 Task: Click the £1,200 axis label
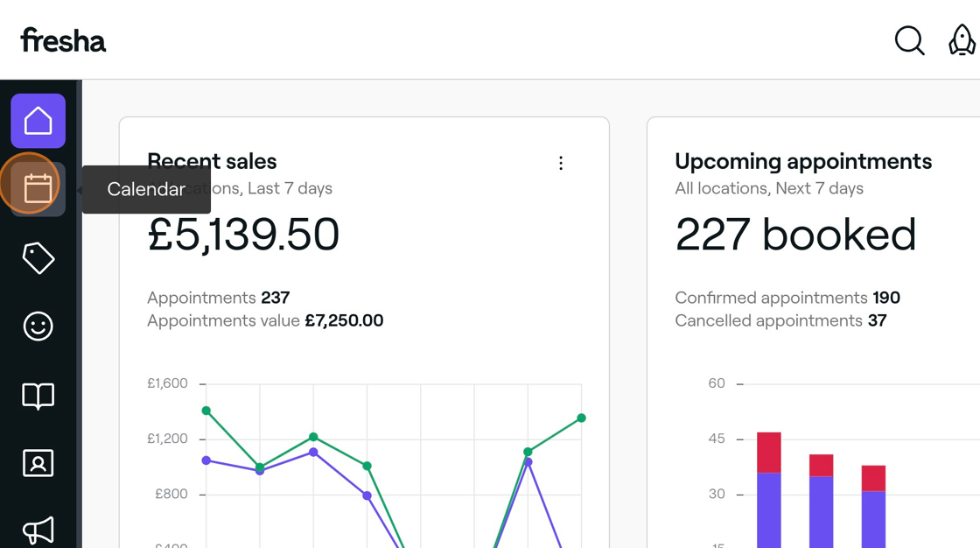167,439
